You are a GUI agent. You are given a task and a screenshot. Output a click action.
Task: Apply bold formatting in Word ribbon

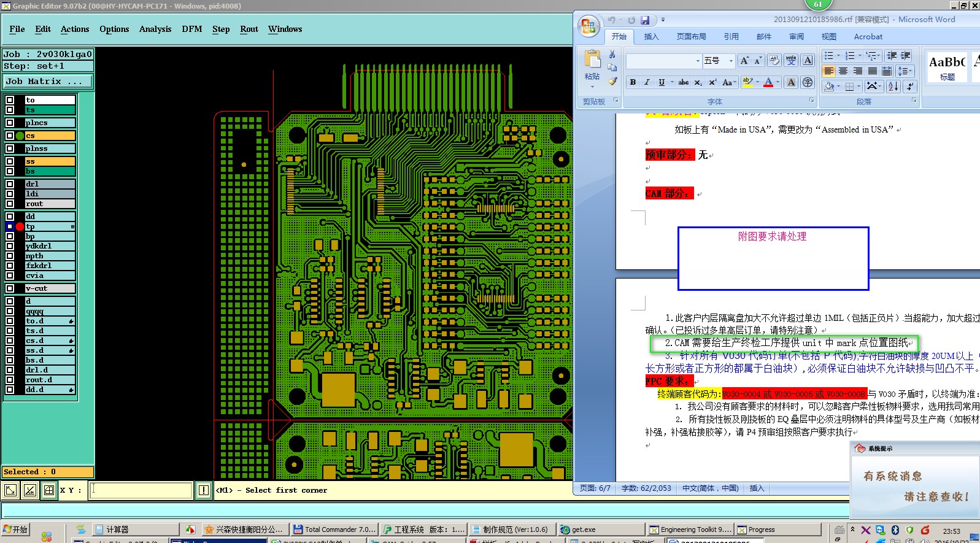point(633,82)
